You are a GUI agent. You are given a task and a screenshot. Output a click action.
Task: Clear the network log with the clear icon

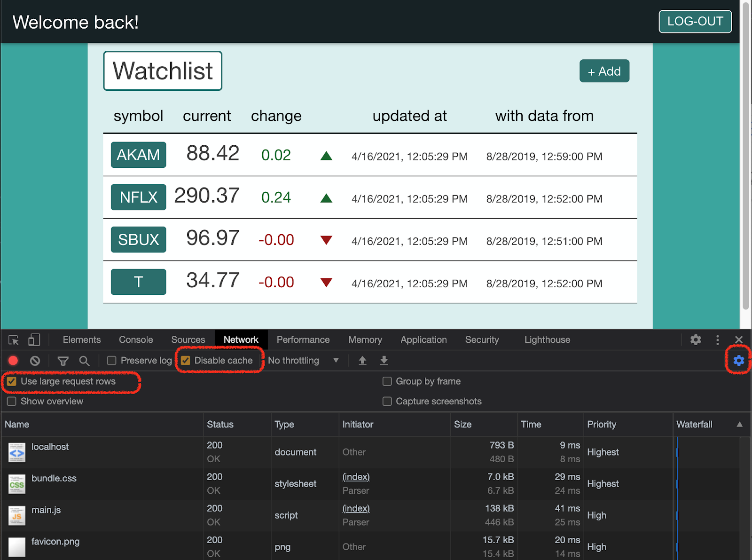(x=35, y=361)
